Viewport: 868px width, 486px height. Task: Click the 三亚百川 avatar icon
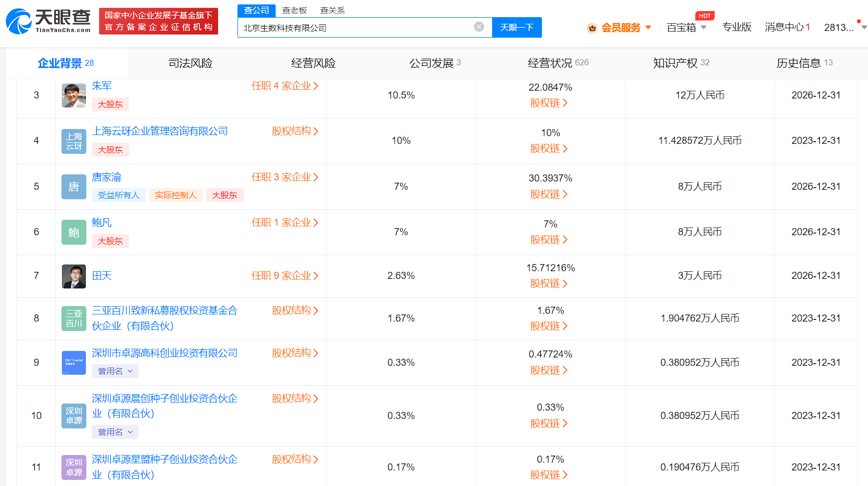click(74, 318)
